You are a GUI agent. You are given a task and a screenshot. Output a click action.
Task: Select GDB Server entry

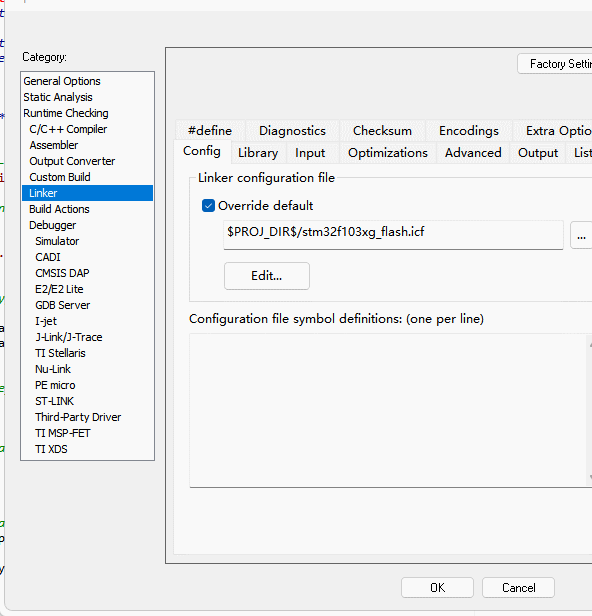[87, 305]
